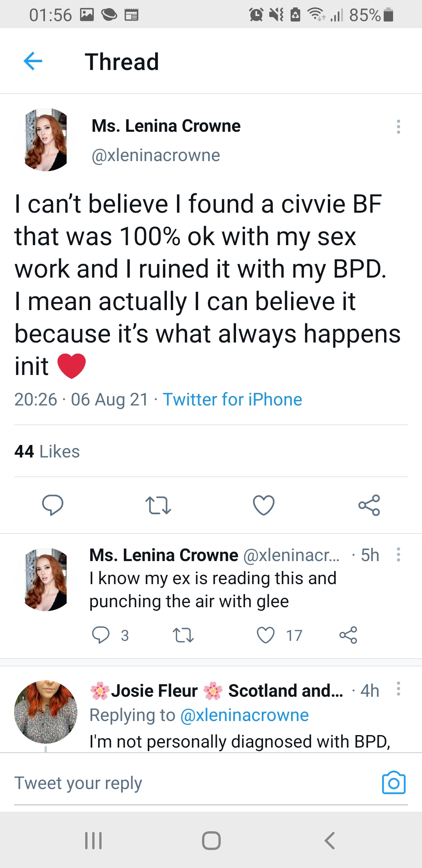Expand options menu on the 5h reply
Image resolution: width=422 pixels, height=868 pixels.
398,554
